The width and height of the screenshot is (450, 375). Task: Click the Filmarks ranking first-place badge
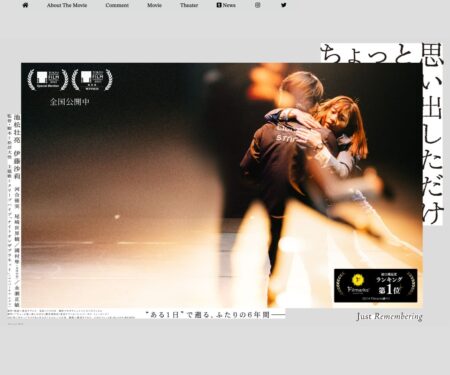[x=376, y=286]
